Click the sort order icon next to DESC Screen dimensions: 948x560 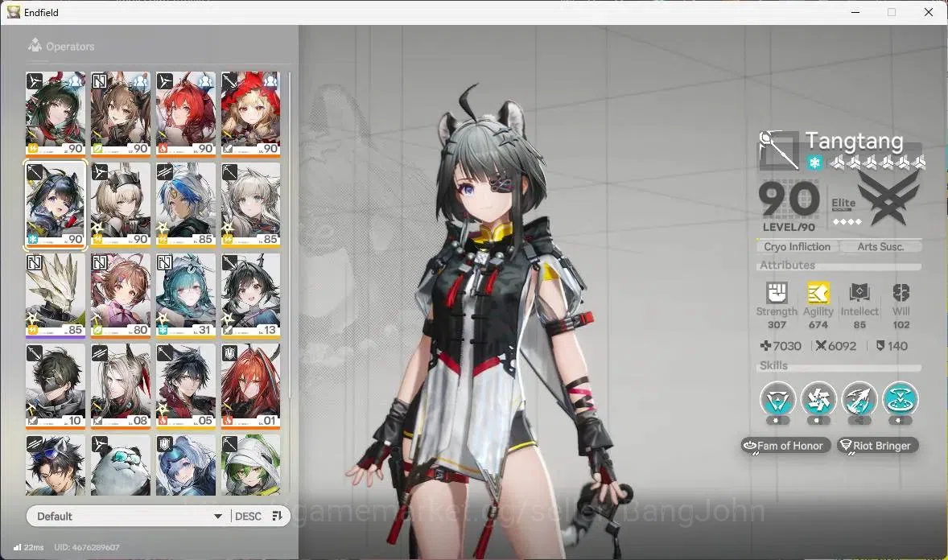[277, 516]
